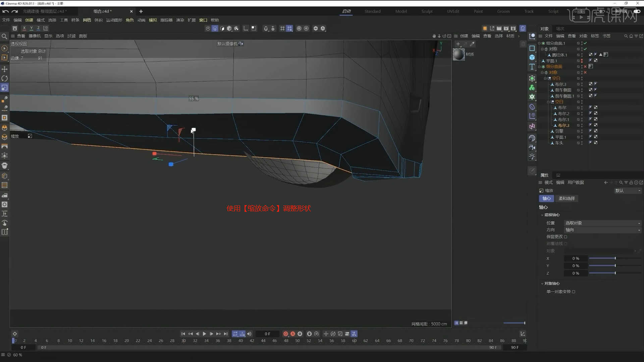Click the keyframe diamond icon above timeline
The height and width of the screenshot is (362, 644).
(x=15, y=334)
